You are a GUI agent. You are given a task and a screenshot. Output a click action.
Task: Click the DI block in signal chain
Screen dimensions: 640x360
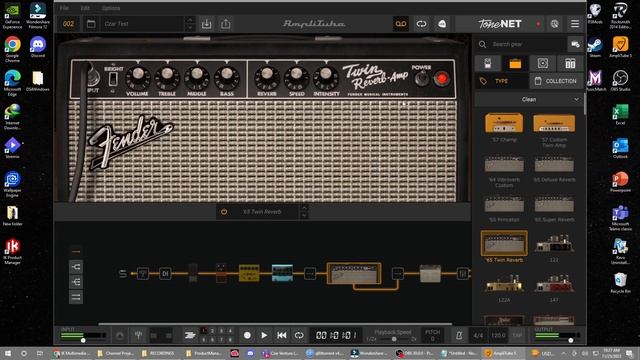165,273
